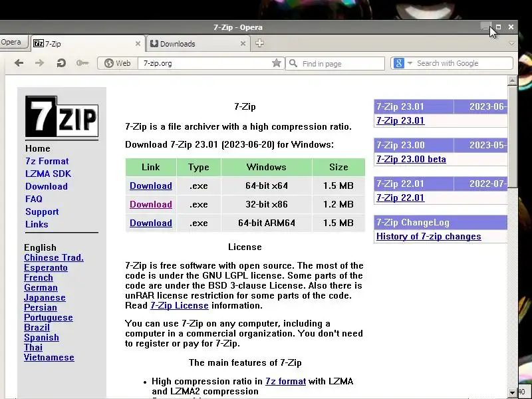Close the 7-Zip tab
This screenshot has width=532, height=399.
pos(138,44)
